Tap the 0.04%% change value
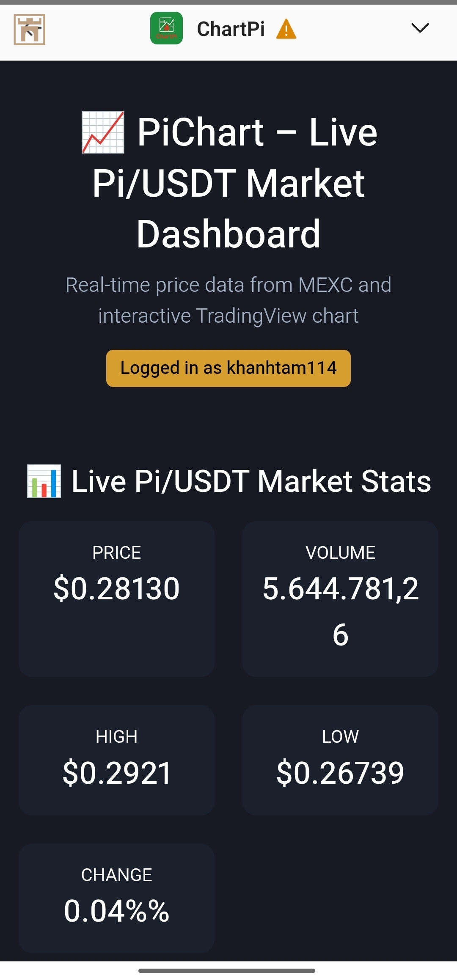 tap(116, 911)
